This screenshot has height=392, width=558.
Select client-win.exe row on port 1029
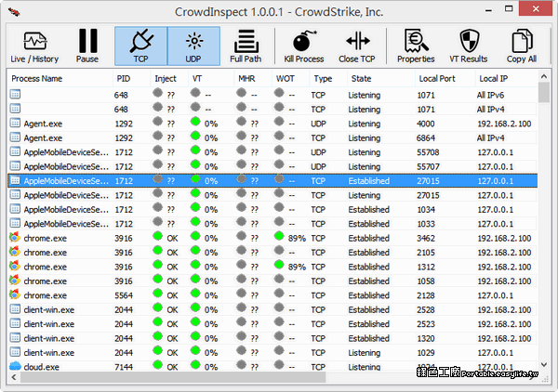272,353
